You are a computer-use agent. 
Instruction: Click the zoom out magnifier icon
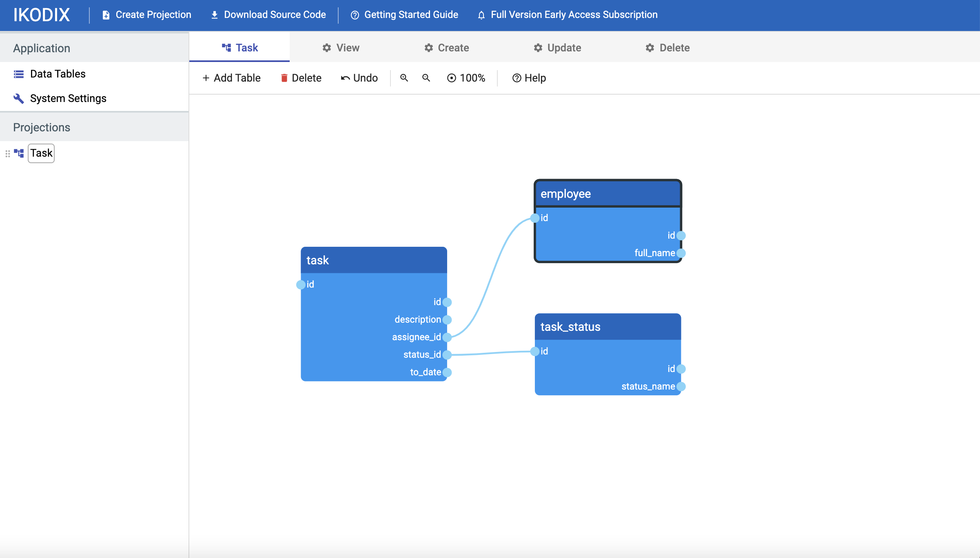tap(426, 77)
